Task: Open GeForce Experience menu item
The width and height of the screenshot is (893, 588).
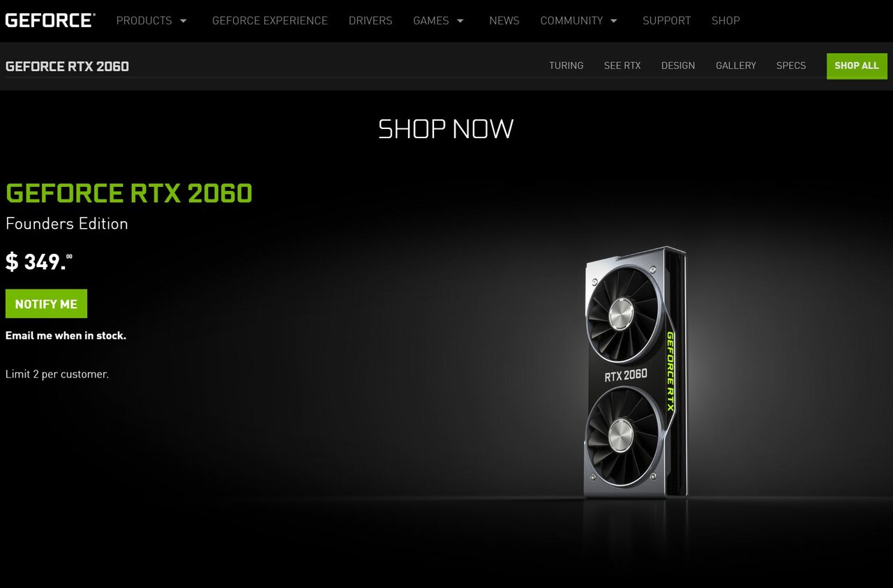Action: tap(270, 21)
